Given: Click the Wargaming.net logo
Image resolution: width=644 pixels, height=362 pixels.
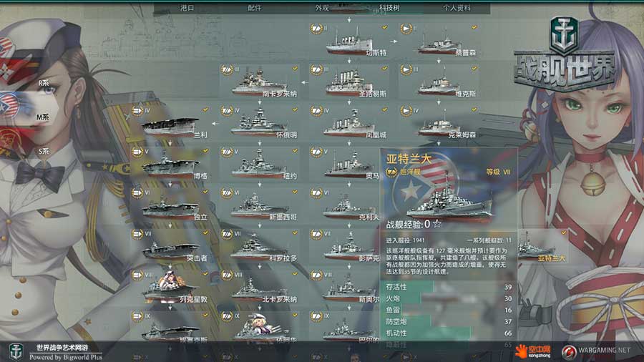Looking at the screenshot, I should pyautogui.click(x=595, y=351).
